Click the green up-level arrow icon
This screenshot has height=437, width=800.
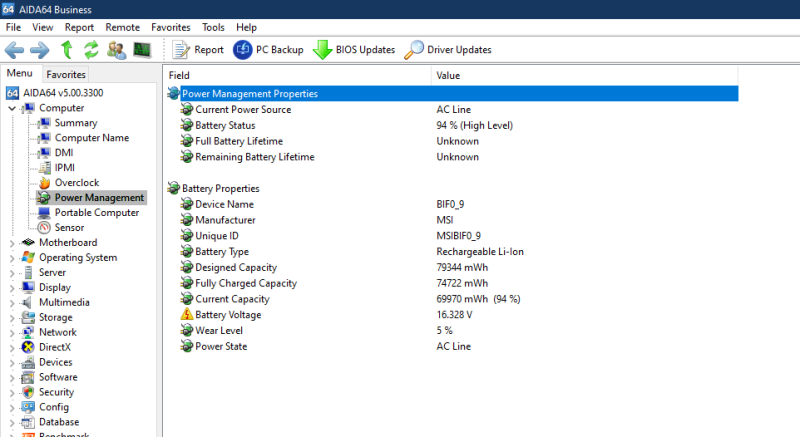point(66,50)
